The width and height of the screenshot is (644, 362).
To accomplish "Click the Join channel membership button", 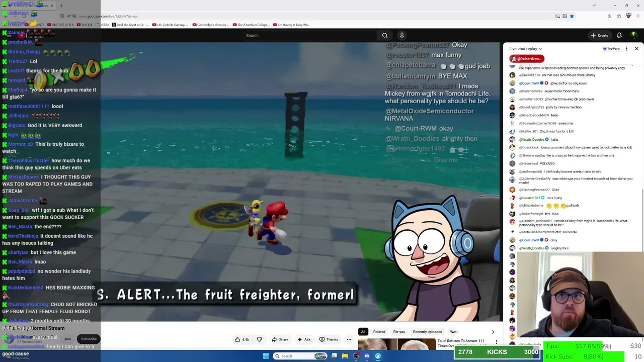I will pos(67,339).
